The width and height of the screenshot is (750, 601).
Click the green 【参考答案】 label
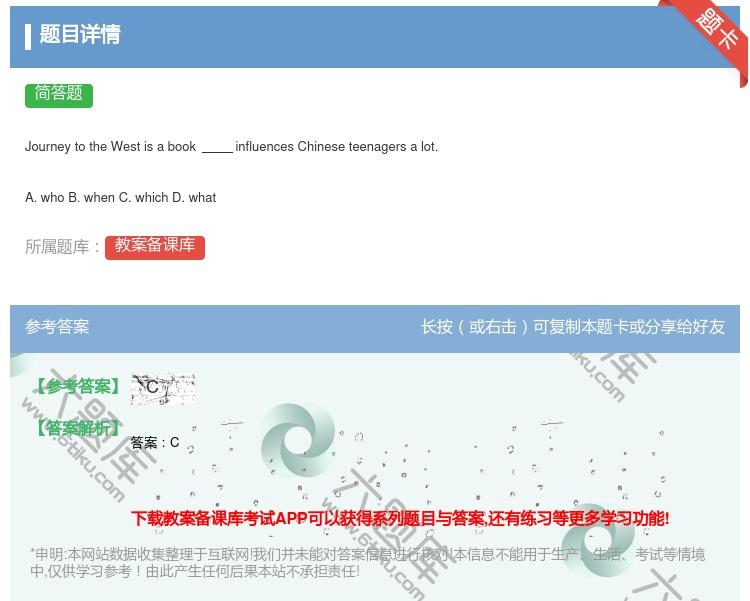coord(78,386)
